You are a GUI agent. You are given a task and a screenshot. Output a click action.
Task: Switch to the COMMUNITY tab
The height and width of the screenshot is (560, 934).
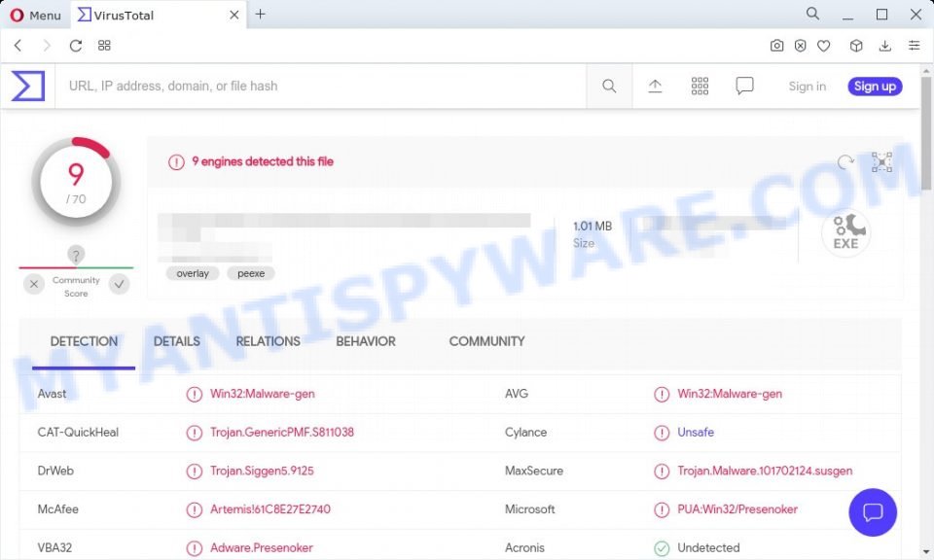[x=486, y=341]
